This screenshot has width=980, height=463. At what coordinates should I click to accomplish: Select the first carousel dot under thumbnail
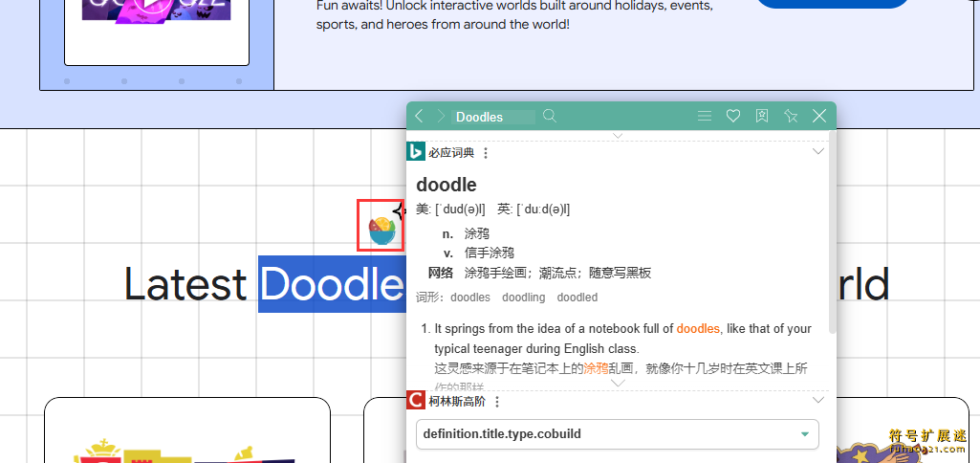[x=67, y=81]
